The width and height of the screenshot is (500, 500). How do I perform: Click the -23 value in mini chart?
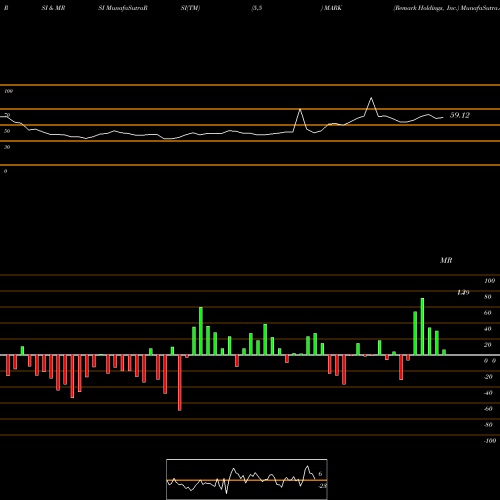[322, 486]
